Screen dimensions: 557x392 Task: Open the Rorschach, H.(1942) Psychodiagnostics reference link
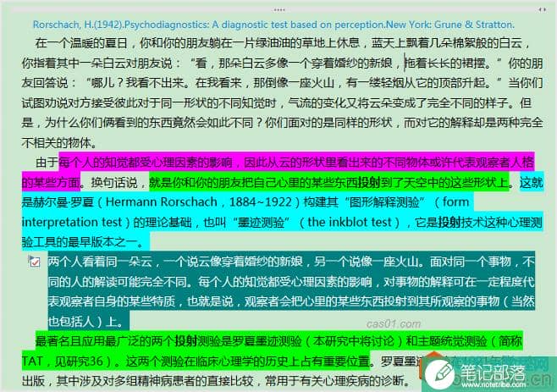(x=273, y=25)
